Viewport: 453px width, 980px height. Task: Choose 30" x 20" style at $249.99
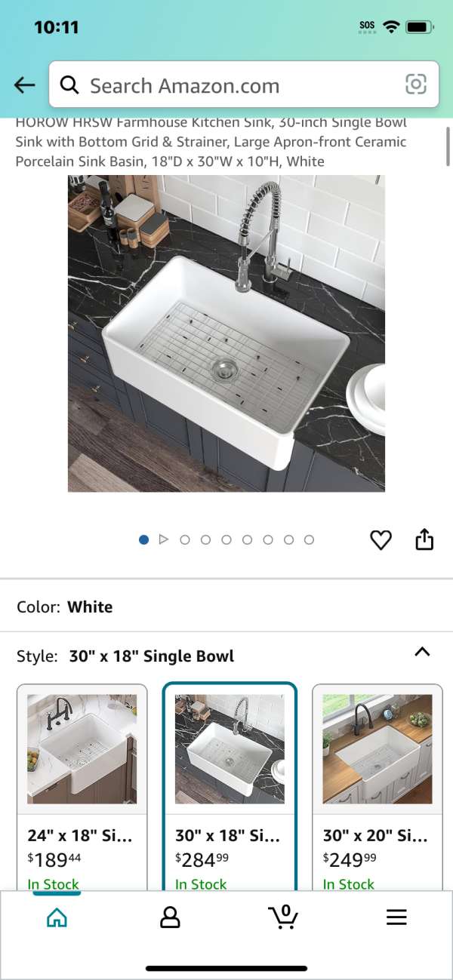tap(377, 787)
